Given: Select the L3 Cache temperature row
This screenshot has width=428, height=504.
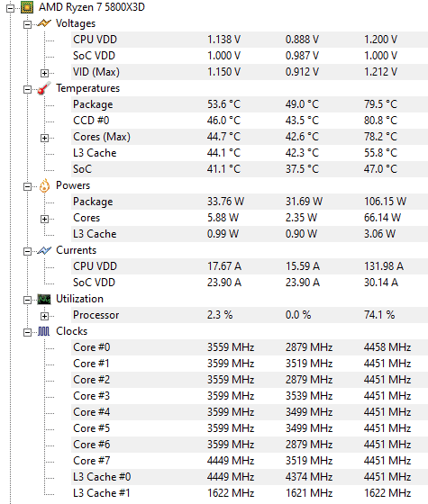Looking at the screenshot, I should tap(250, 153).
